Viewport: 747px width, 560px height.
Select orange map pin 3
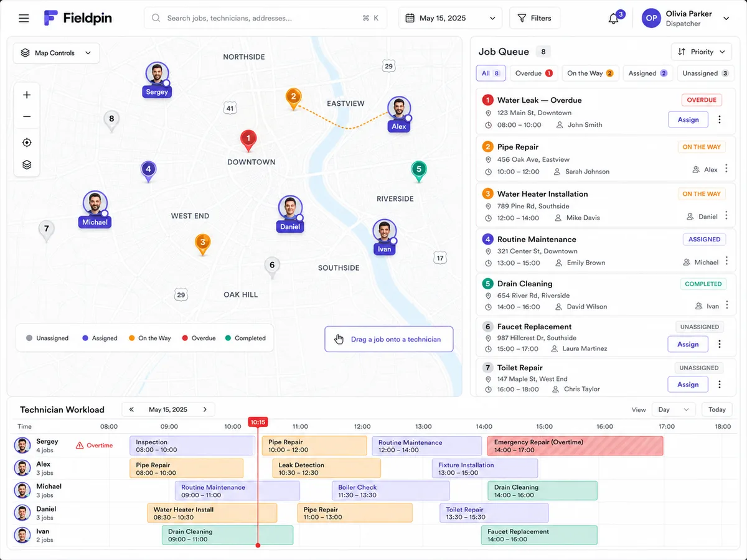(x=202, y=245)
